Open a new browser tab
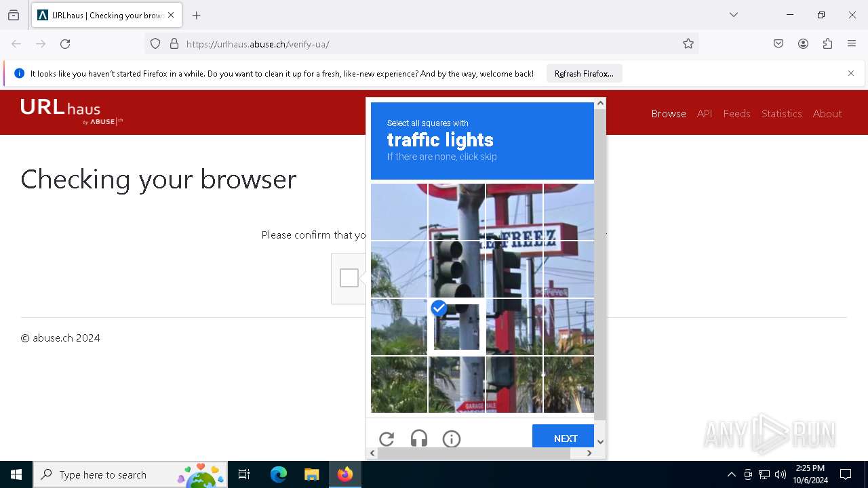 pos(197,15)
